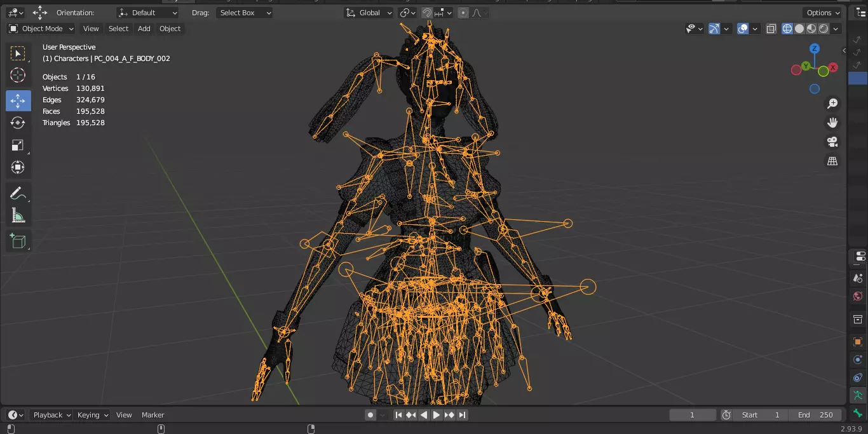
Task: Click the red X axis gizmo ball
Action: pyautogui.click(x=833, y=67)
